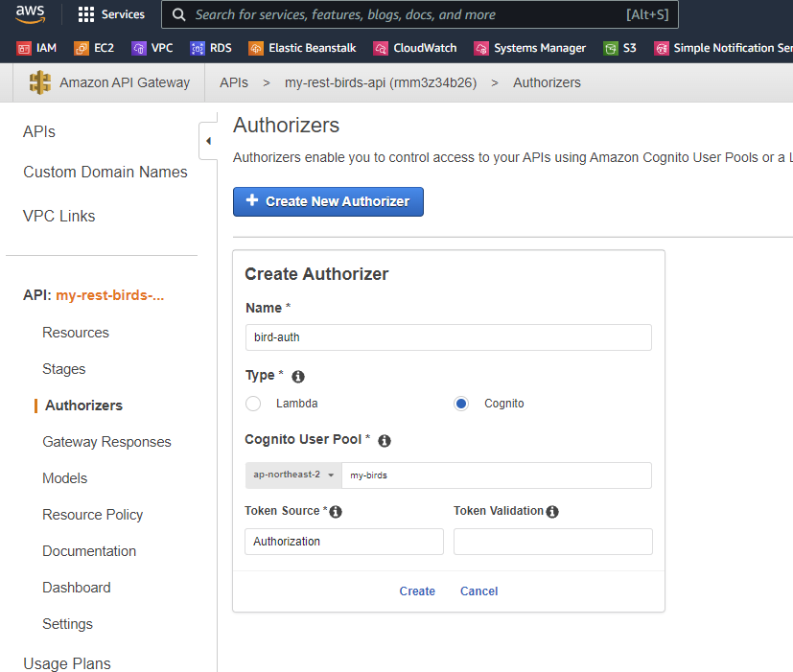The image size is (793, 672).
Task: Click the empty Token Validation field
Action: click(552, 542)
